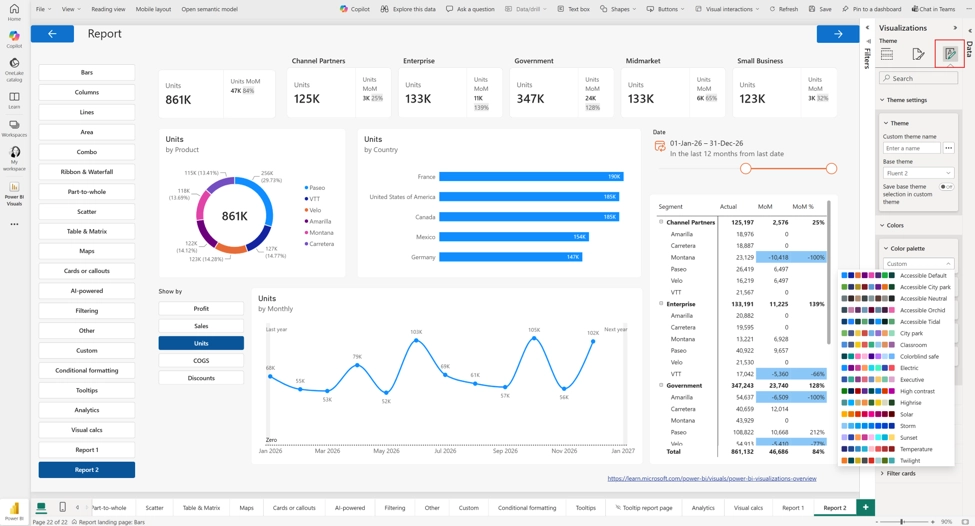975x526 pixels.
Task: Open the Workspaces sidebar icon
Action: tap(14, 128)
